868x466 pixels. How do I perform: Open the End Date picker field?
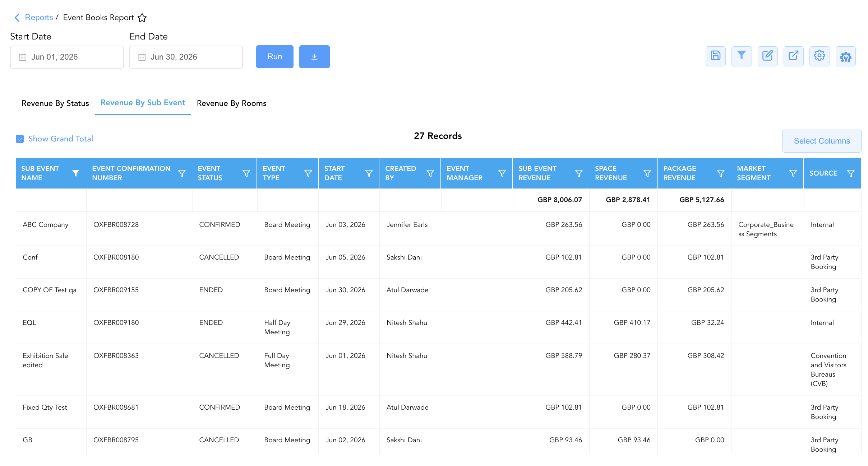(186, 57)
